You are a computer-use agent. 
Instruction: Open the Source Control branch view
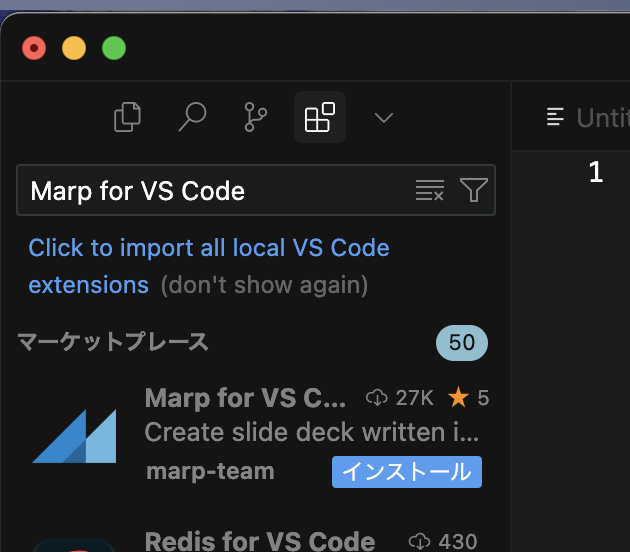[256, 117]
